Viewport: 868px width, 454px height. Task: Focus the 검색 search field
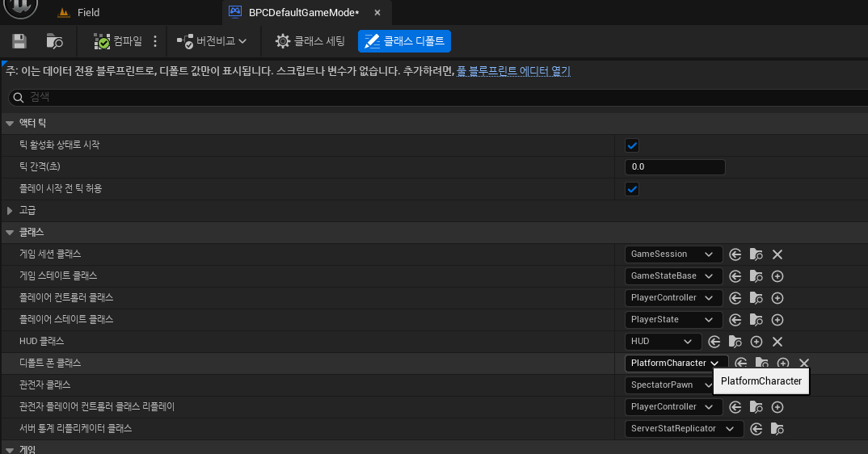point(438,98)
